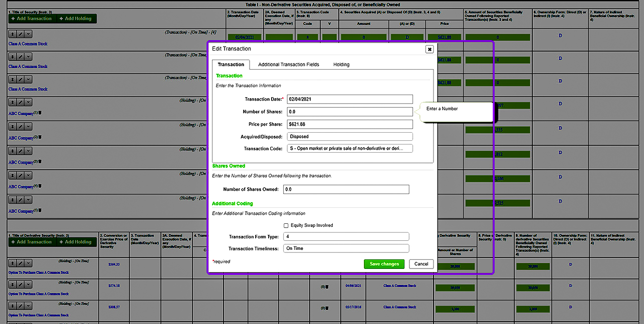Switch to the Additional Transaction Fields tab
Image resolution: width=644 pixels, height=324 pixels.
click(x=289, y=65)
